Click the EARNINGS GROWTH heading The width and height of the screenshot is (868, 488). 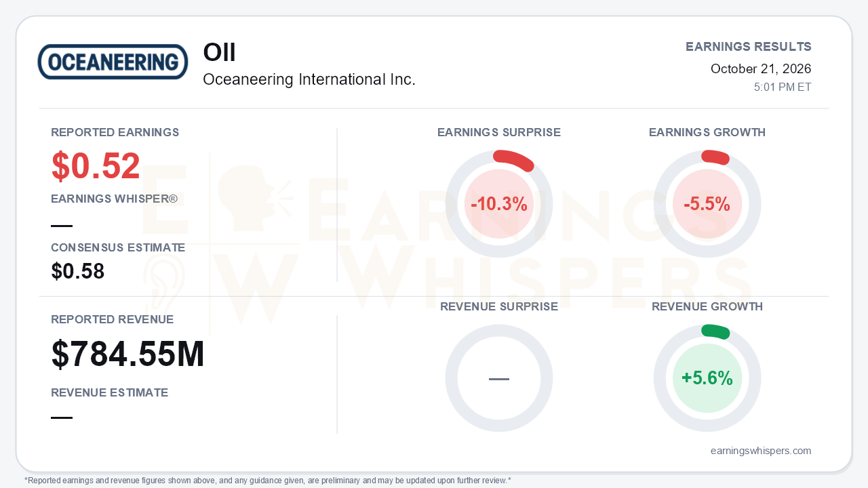707,132
